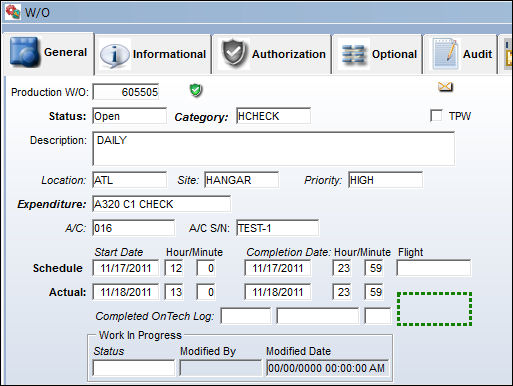
Task: Click the A/C field 016
Action: pyautogui.click(x=134, y=228)
